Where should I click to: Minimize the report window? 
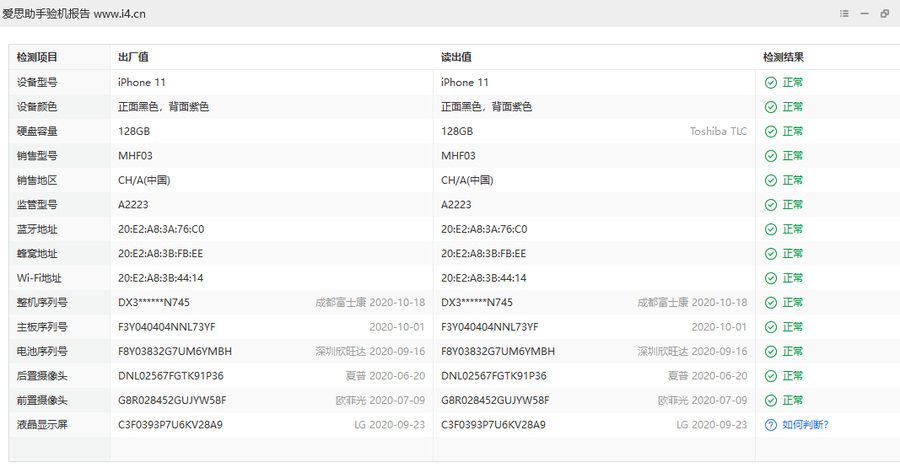pos(865,14)
